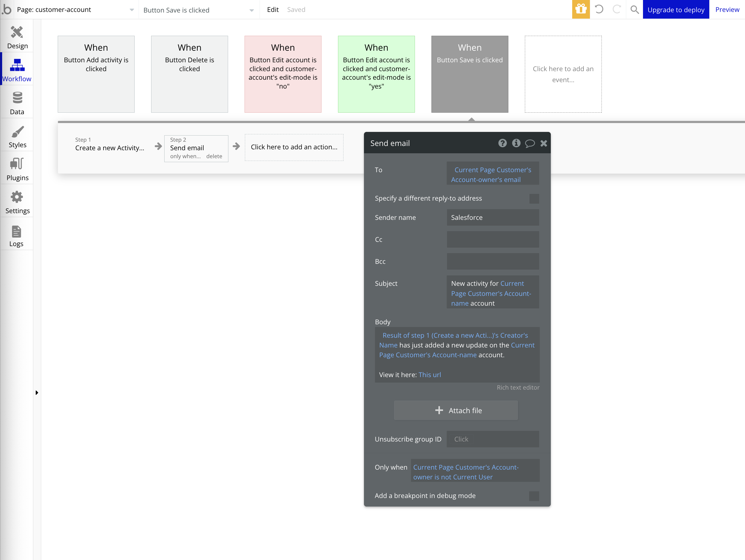Click the undo arrow icon
745x560 pixels.
[599, 9]
